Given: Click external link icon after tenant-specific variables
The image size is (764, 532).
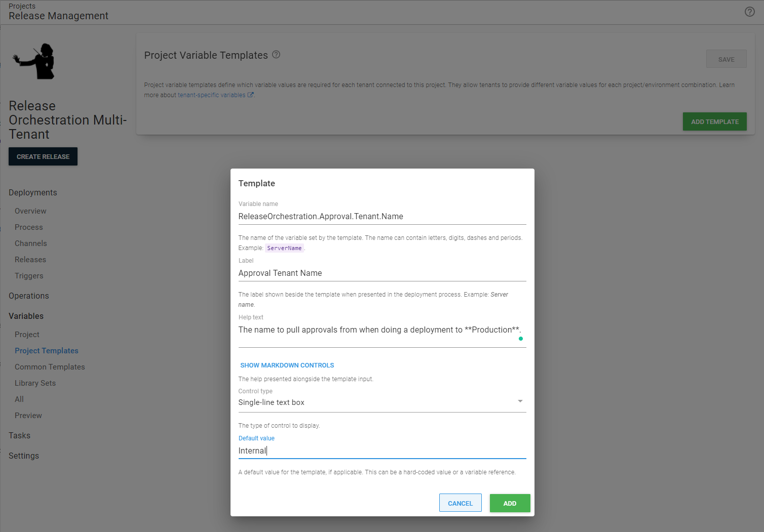Looking at the screenshot, I should point(250,95).
